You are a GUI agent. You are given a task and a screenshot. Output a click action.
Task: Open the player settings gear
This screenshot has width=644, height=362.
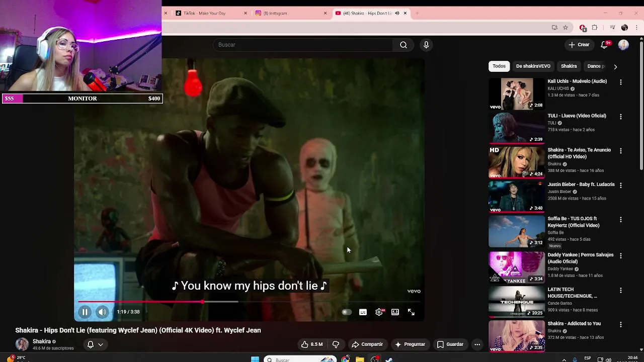pyautogui.click(x=379, y=312)
